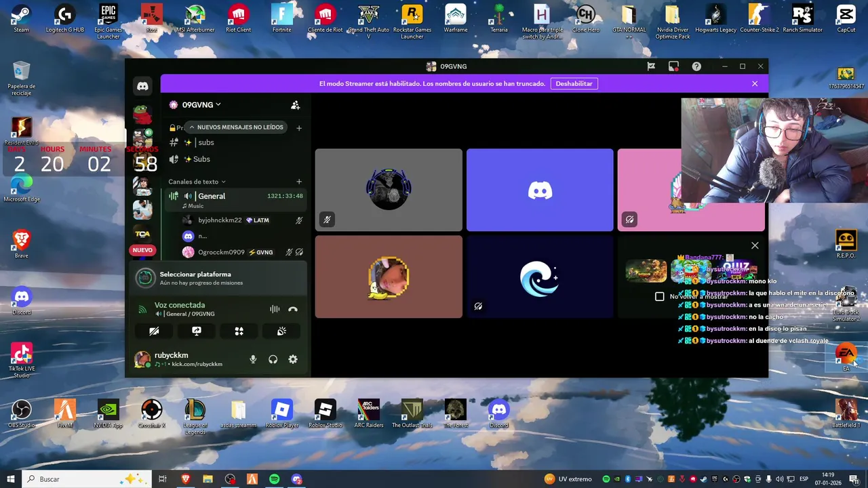Open Fortnite desktop shortcut
This screenshot has height=488, width=868.
point(281,18)
